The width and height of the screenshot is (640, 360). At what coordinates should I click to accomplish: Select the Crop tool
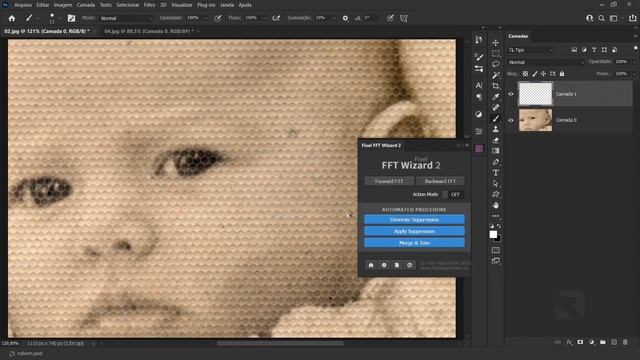click(496, 86)
